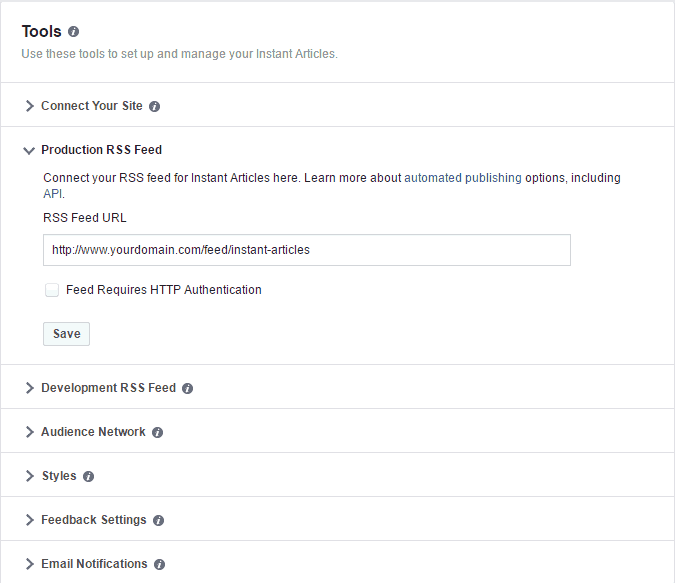The height and width of the screenshot is (583, 675).
Task: Expand Feedback Settings section chevron
Action: tap(29, 520)
